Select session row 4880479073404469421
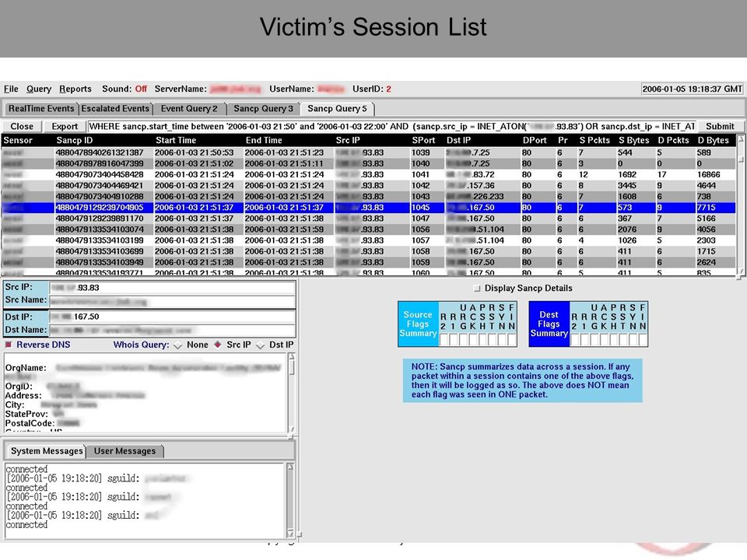The image size is (747, 560). pos(369,186)
